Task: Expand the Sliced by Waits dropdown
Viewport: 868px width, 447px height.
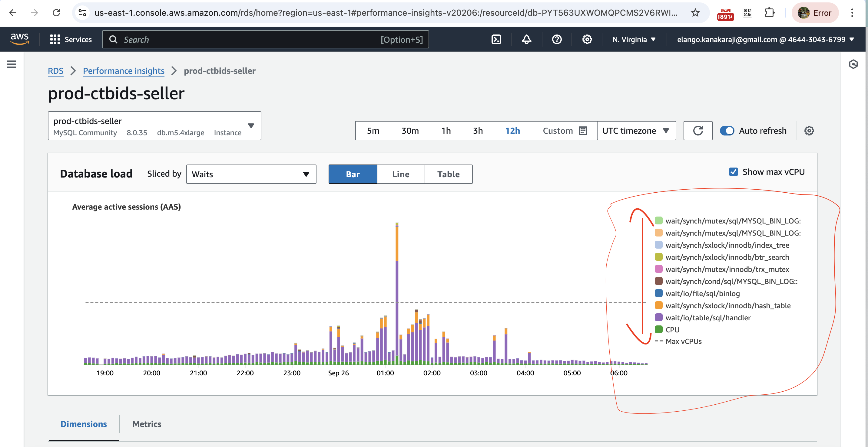Action: 251,174
